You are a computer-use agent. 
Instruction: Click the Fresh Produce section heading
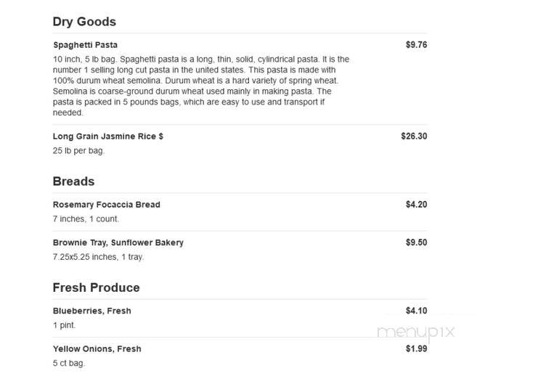96,287
